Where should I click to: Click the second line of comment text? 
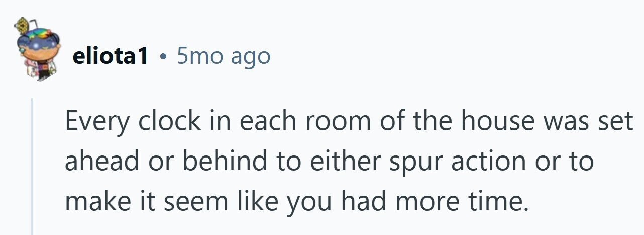pyautogui.click(x=330, y=163)
